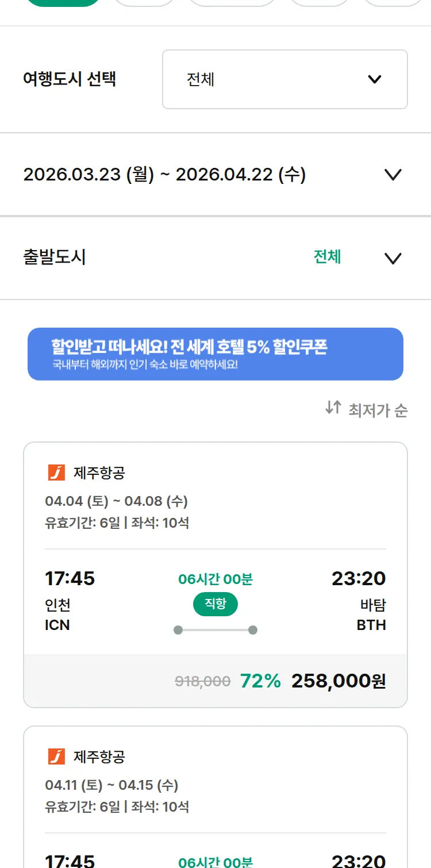This screenshot has width=431, height=868.
Task: Expand the travel date range chevron
Action: 393,175
